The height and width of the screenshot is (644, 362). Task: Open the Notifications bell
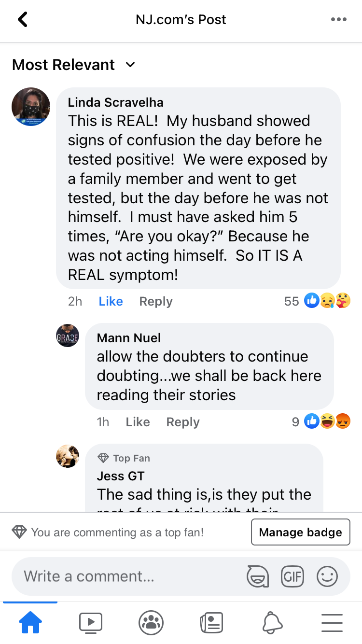(272, 623)
